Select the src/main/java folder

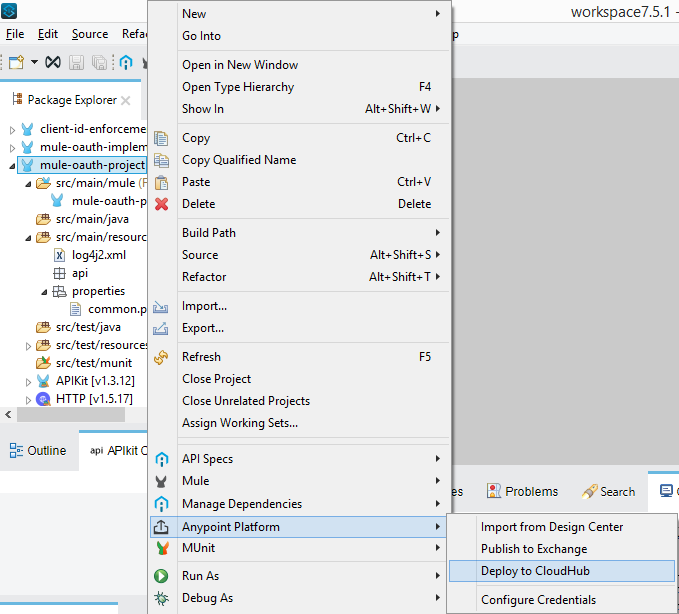(92, 219)
